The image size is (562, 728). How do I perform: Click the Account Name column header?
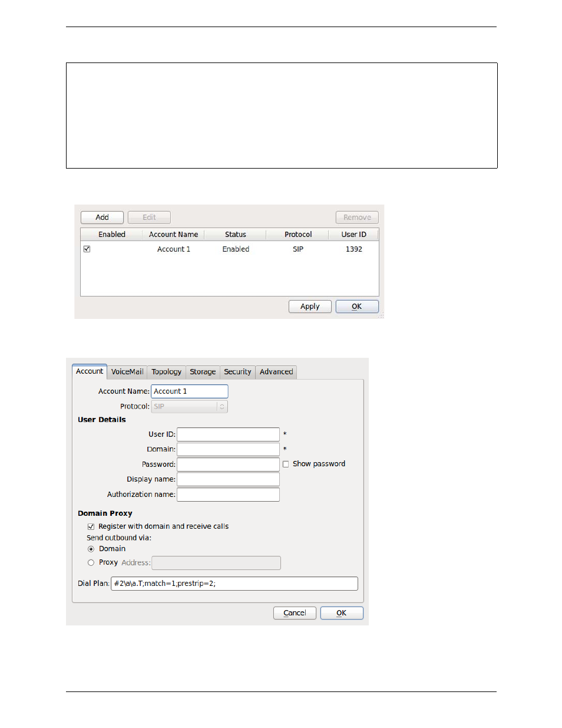174,235
